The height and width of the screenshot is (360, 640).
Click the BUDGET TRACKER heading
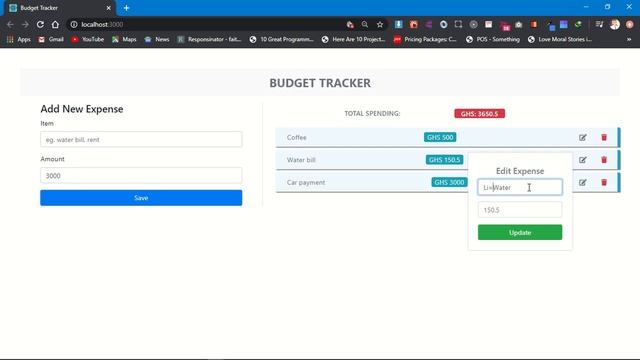point(320,83)
